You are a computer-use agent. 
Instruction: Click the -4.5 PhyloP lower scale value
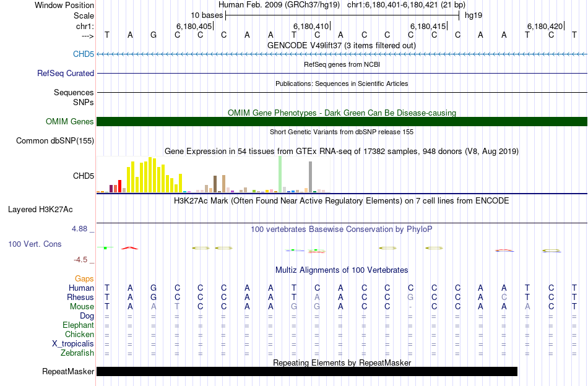click(x=80, y=259)
